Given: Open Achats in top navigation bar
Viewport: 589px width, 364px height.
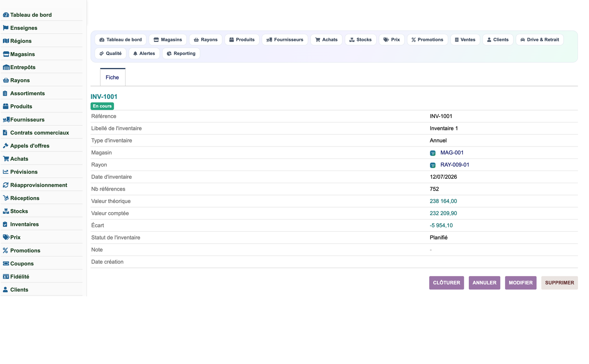Looking at the screenshot, I should 326,39.
